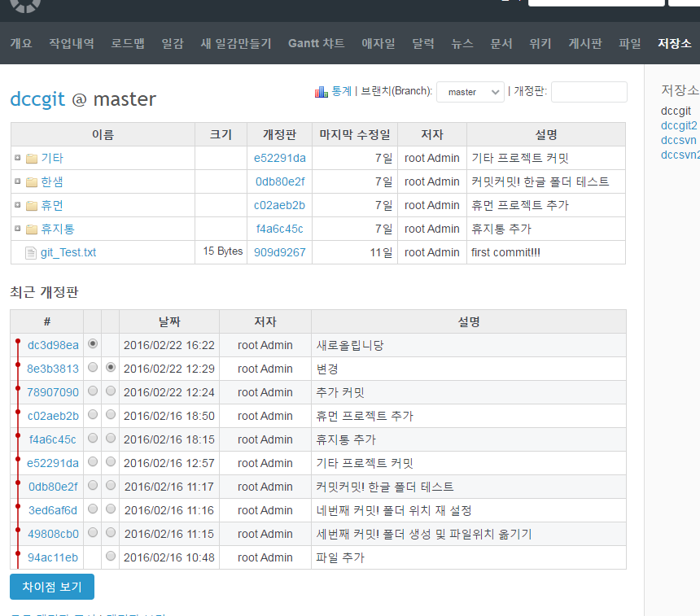Click the 휴지통 folder icon
700x616 pixels.
[32, 229]
